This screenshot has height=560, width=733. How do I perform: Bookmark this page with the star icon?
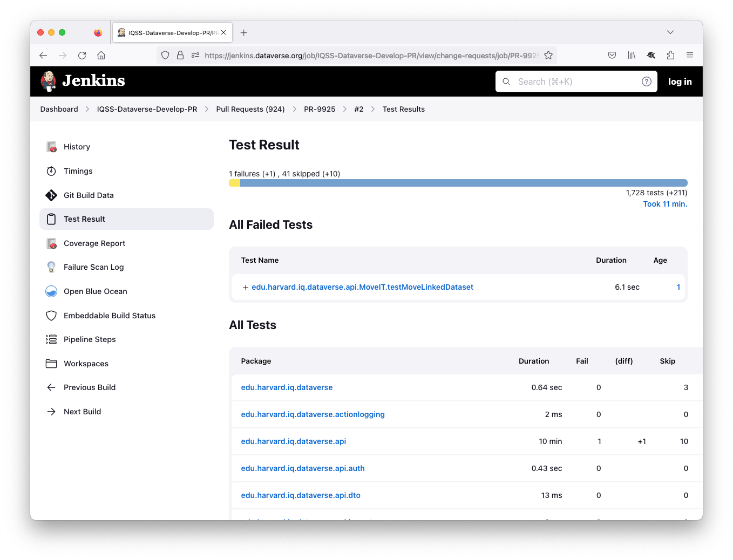pos(548,55)
